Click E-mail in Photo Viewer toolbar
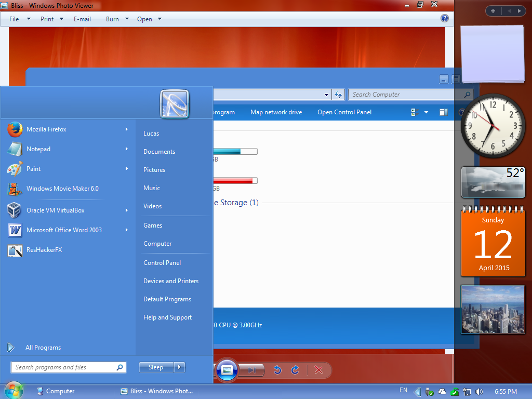532x399 pixels. 82,19
